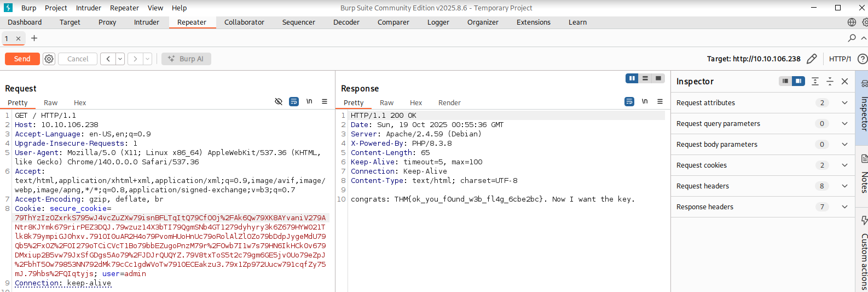Send the request with the Send button
868x292 pixels.
[x=22, y=59]
